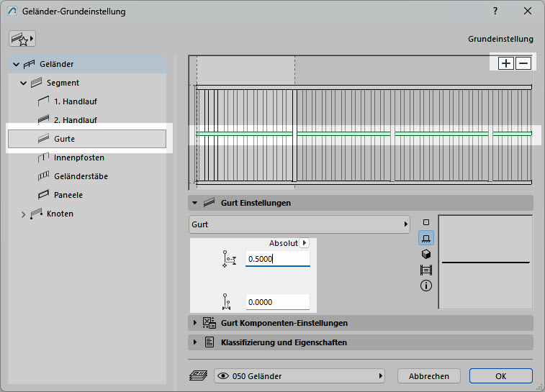Zoom in the railing preview with plus
545x392 pixels.
506,63
